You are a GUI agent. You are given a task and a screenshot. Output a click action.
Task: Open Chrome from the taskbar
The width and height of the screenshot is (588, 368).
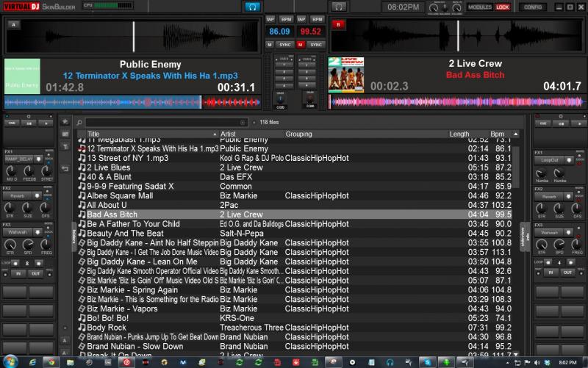pyautogui.click(x=51, y=362)
